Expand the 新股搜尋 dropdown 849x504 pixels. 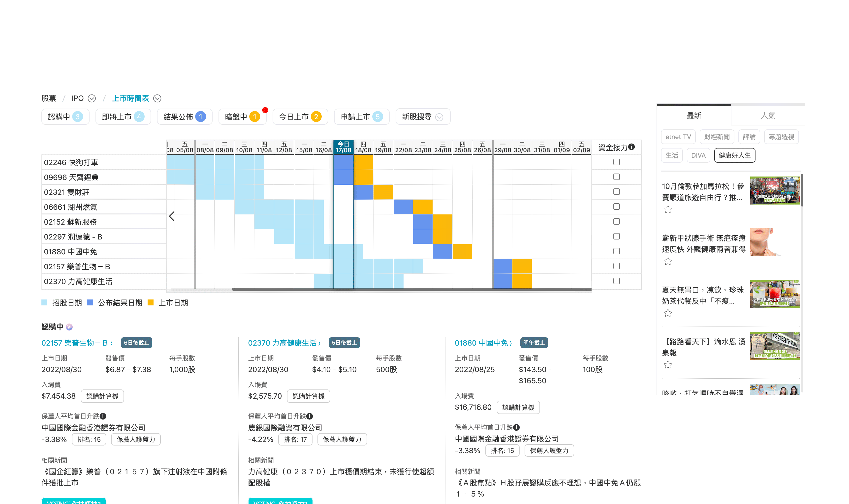point(439,117)
